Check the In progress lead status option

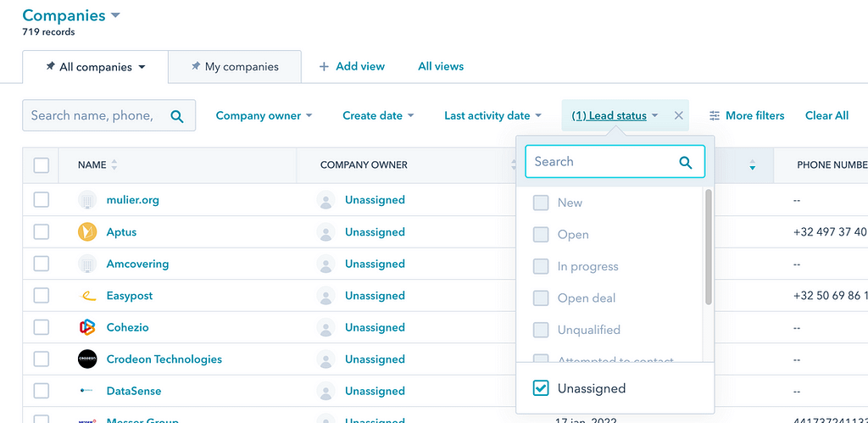pos(541,266)
